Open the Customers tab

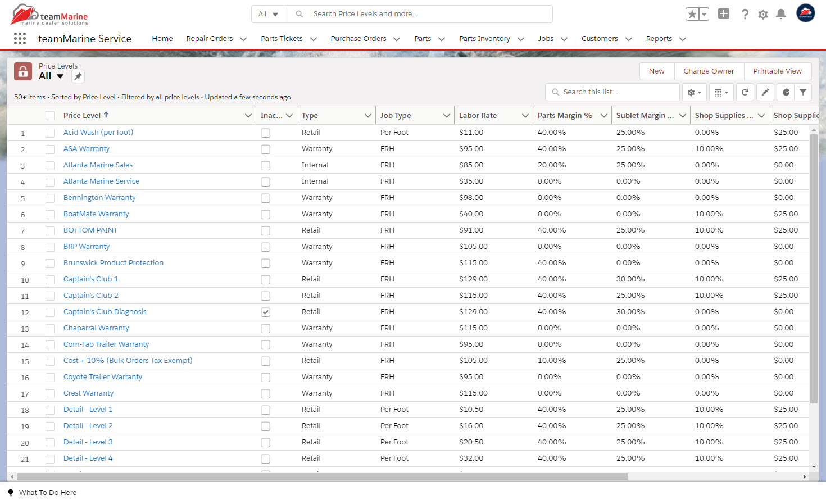click(599, 39)
